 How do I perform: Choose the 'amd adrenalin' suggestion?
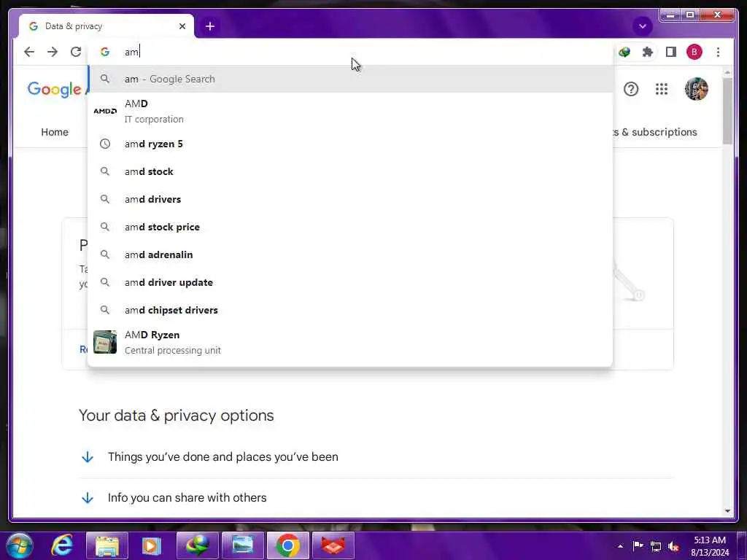350,254
